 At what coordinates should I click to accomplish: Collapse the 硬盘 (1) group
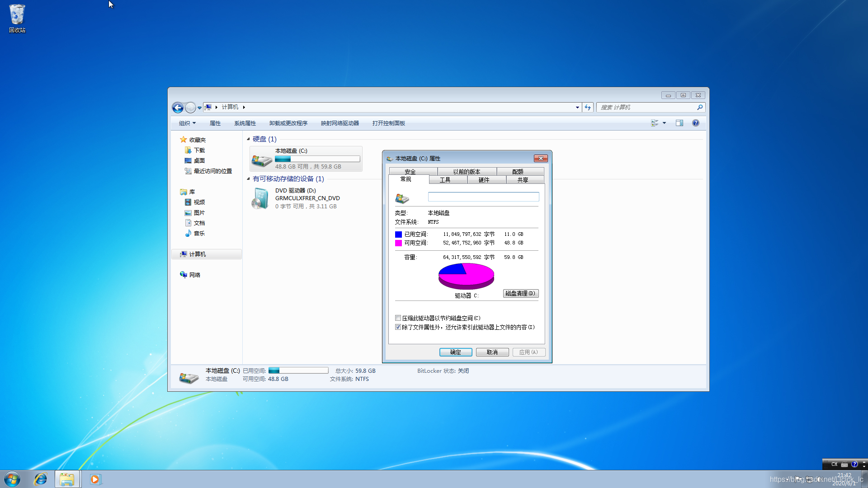[x=248, y=139]
